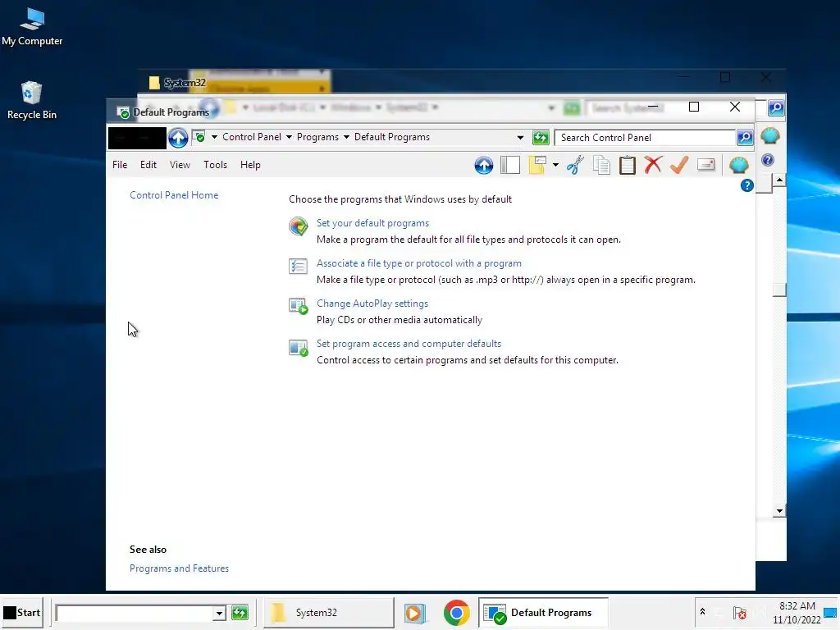
Task: Click the Set program access icon
Action: coord(298,348)
